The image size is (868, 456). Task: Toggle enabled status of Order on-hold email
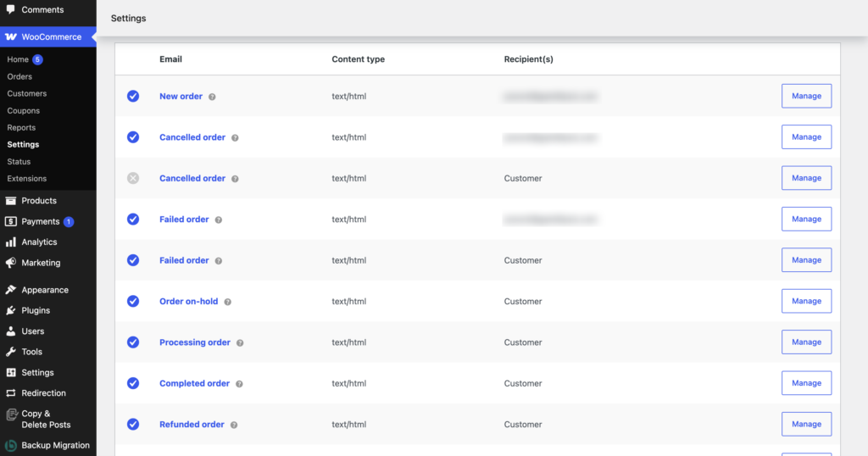coord(133,301)
